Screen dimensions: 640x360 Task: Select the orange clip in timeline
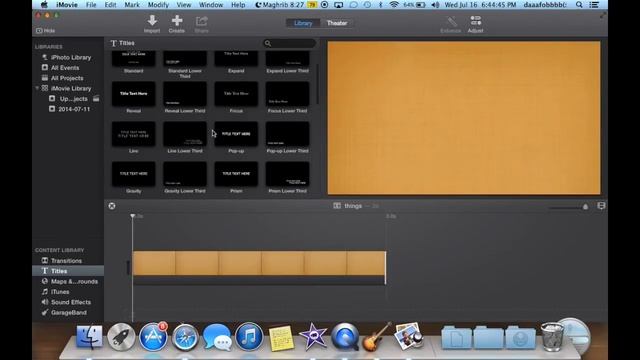[x=259, y=263]
